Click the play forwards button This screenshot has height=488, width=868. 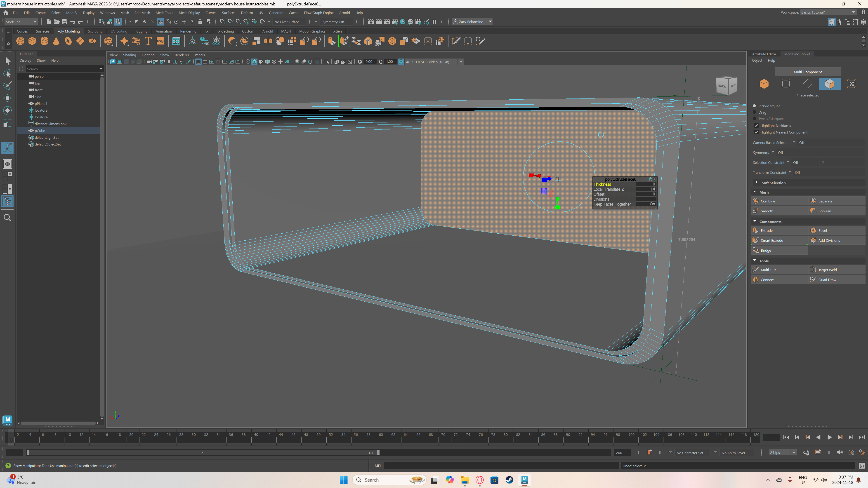[829, 437]
